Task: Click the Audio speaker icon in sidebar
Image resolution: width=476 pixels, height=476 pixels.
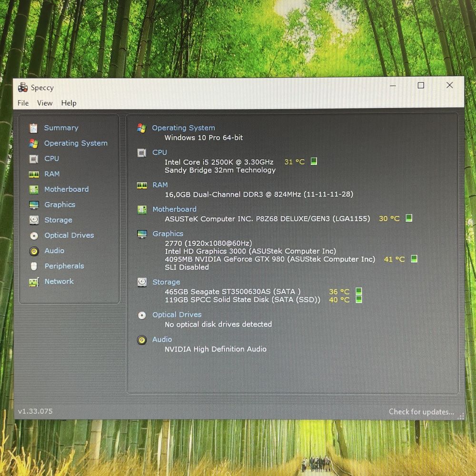Action: (x=34, y=251)
